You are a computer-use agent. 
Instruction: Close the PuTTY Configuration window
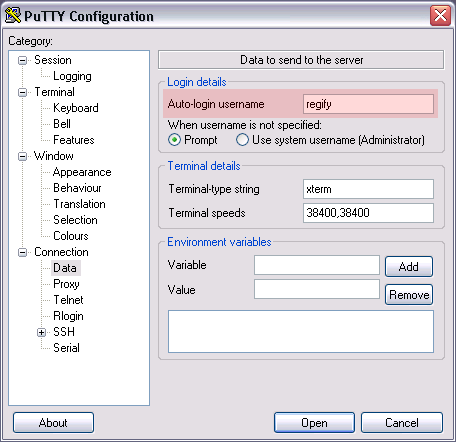[440, 15]
